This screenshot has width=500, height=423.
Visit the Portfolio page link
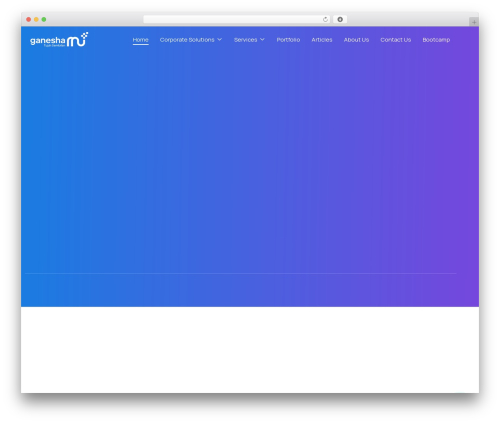(x=288, y=40)
